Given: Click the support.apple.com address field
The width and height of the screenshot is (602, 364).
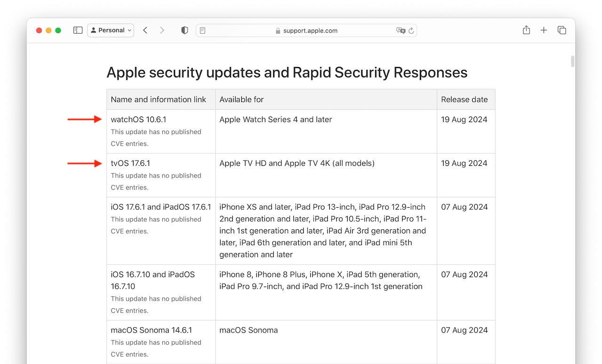Looking at the screenshot, I should [x=306, y=31].
